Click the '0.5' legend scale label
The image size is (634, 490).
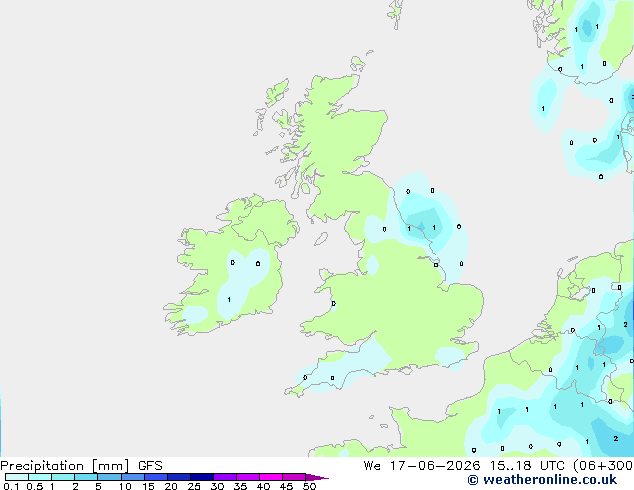(x=35, y=486)
